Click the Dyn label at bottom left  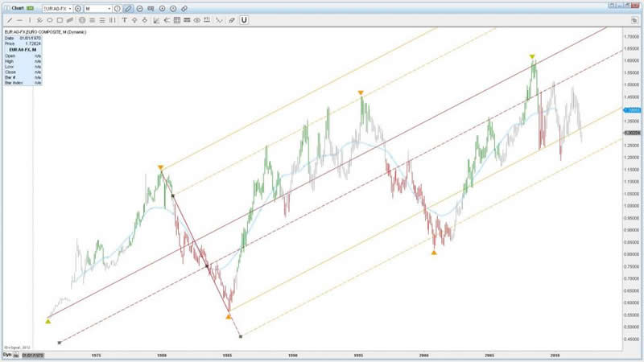[8, 354]
